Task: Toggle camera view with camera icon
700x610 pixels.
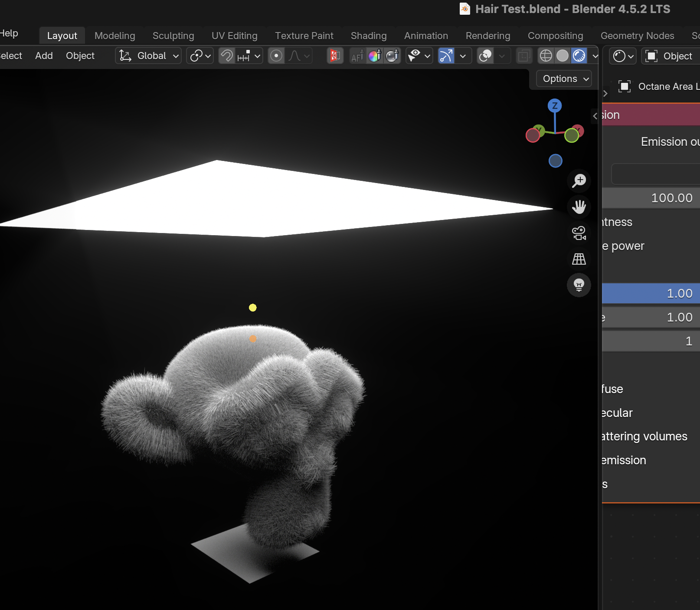Action: [x=579, y=233]
